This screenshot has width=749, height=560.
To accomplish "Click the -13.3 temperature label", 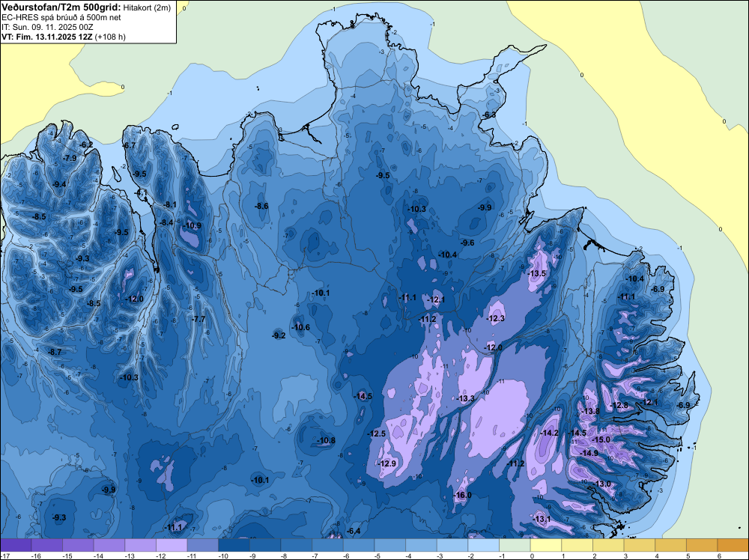I will (466, 398).
